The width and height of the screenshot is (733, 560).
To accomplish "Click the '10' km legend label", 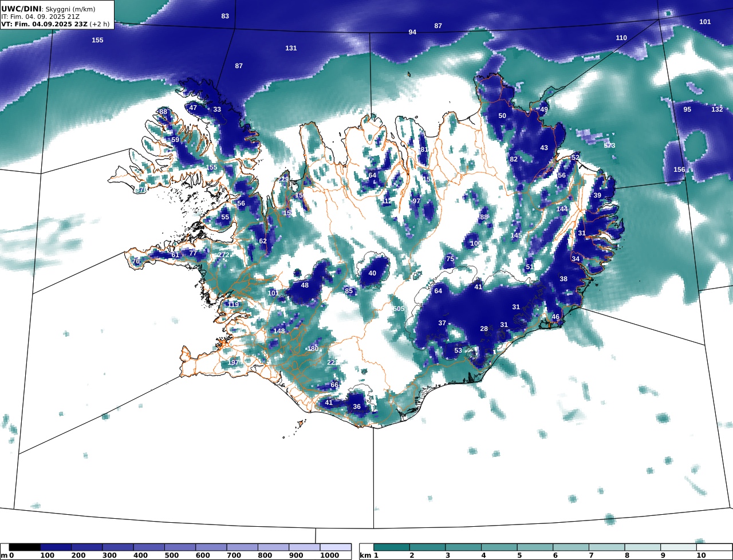I will pos(700,555).
